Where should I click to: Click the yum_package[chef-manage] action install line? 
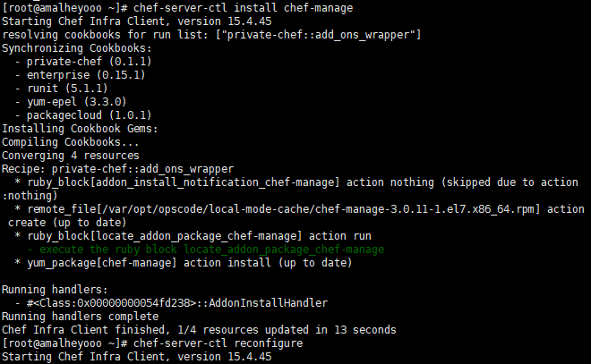(x=184, y=263)
